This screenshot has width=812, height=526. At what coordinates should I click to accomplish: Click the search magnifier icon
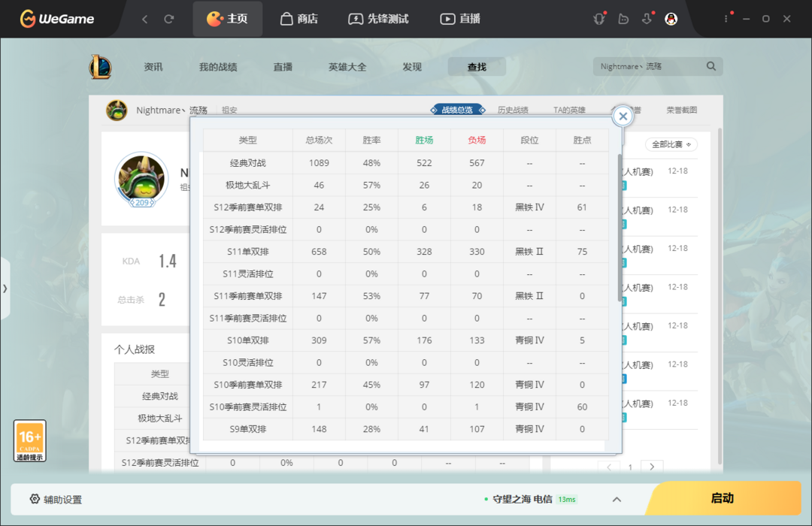711,66
